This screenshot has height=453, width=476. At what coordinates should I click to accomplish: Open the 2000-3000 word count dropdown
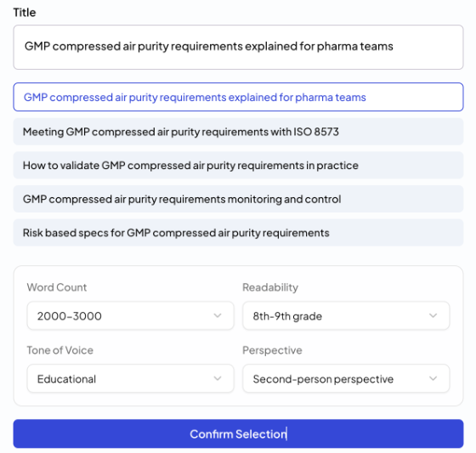point(130,316)
